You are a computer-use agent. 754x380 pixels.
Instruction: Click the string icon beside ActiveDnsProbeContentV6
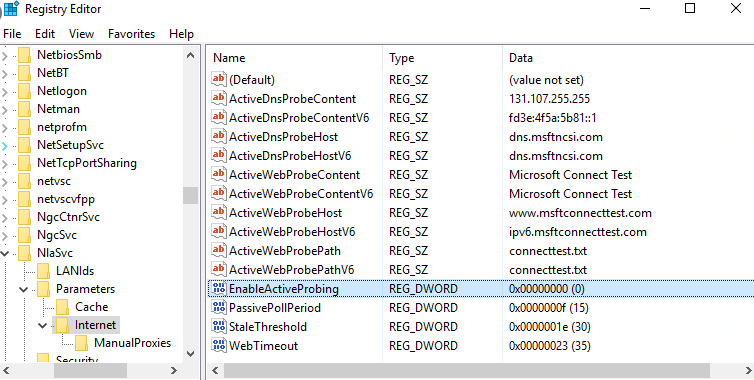[219, 117]
